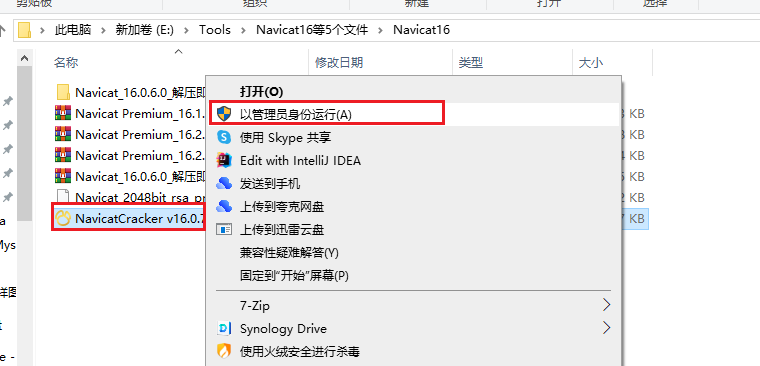The height and width of the screenshot is (366, 760).
Task: Click the Skype share icon
Action: pyautogui.click(x=224, y=137)
